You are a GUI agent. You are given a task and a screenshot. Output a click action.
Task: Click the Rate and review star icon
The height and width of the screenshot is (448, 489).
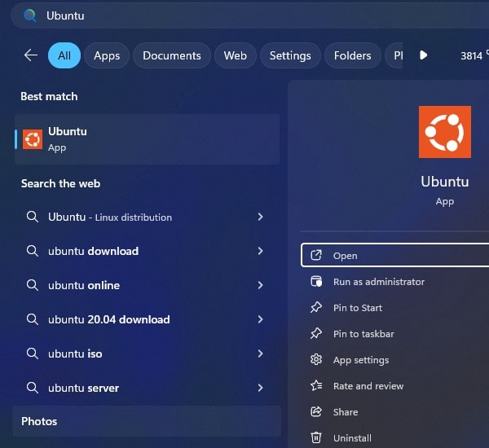coord(316,385)
